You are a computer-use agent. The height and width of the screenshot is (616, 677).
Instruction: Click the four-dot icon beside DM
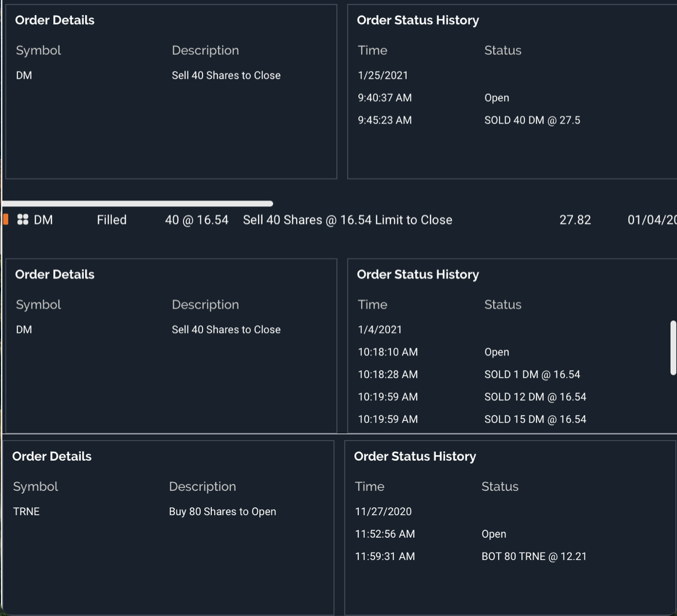(23, 220)
